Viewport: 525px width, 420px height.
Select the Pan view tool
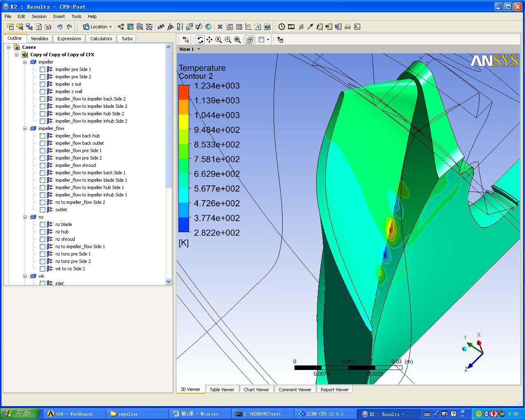coord(209,40)
